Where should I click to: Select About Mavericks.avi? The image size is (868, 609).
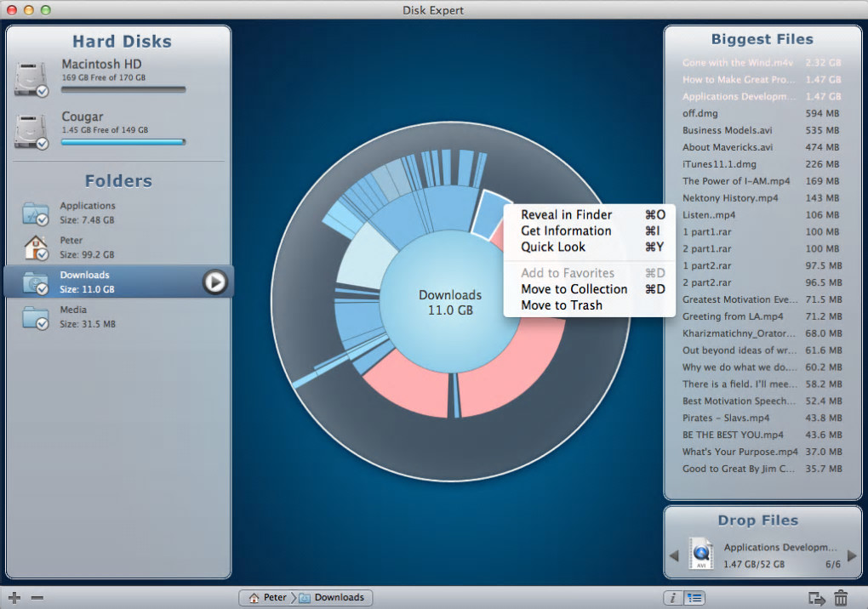pos(762,147)
